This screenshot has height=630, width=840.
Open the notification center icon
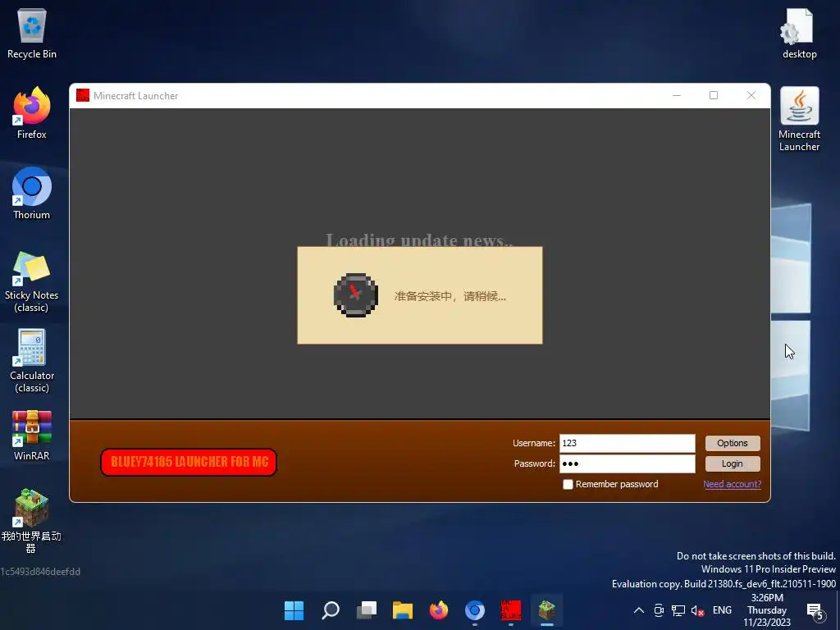[815, 611]
